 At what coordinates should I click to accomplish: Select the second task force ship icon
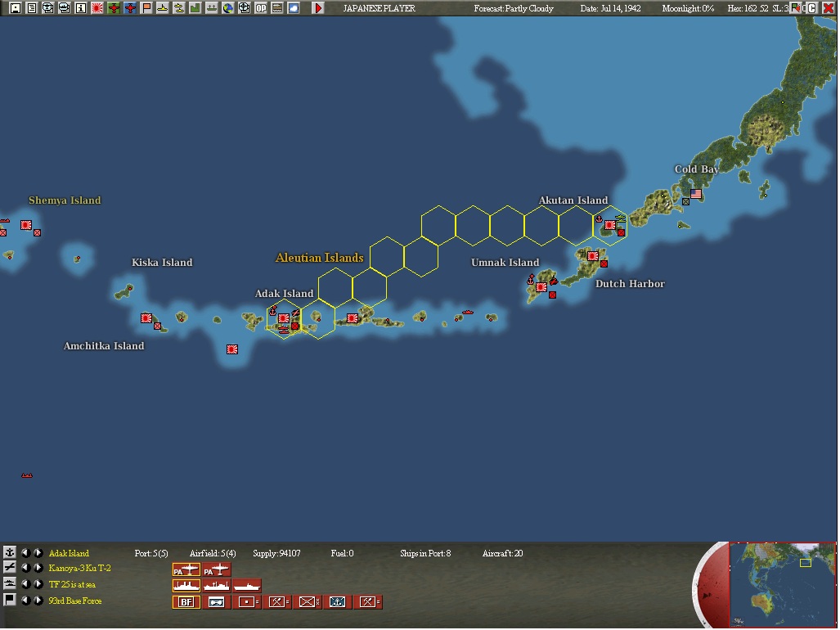tap(217, 586)
